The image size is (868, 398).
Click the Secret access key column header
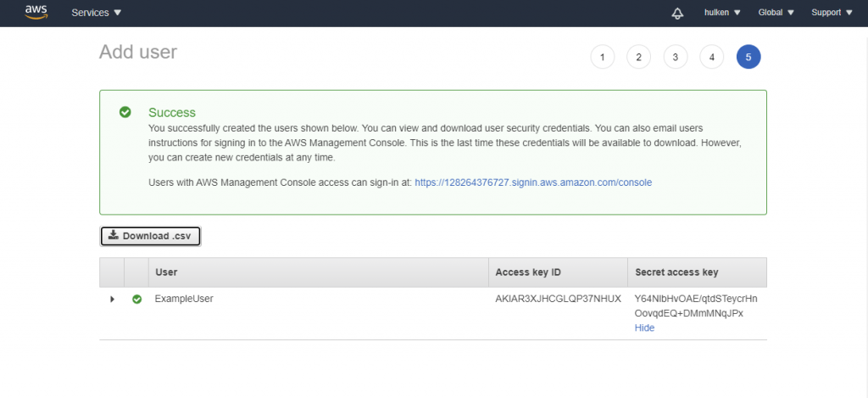(676, 272)
